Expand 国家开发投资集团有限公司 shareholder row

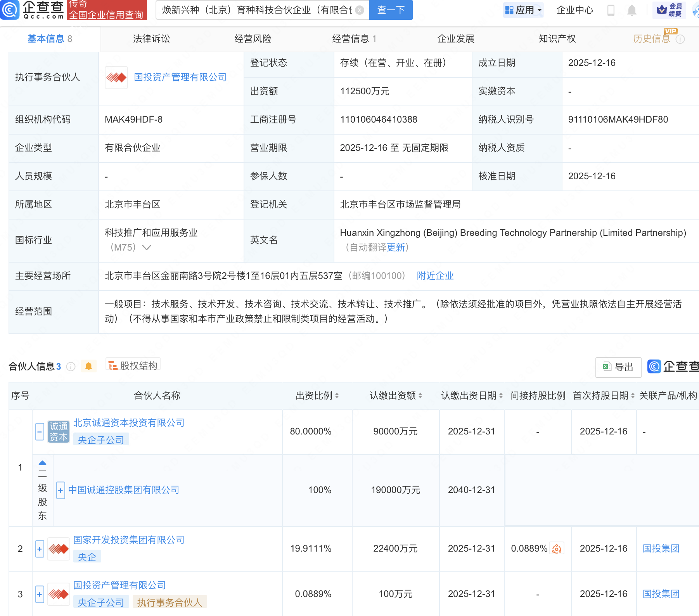tap(40, 549)
